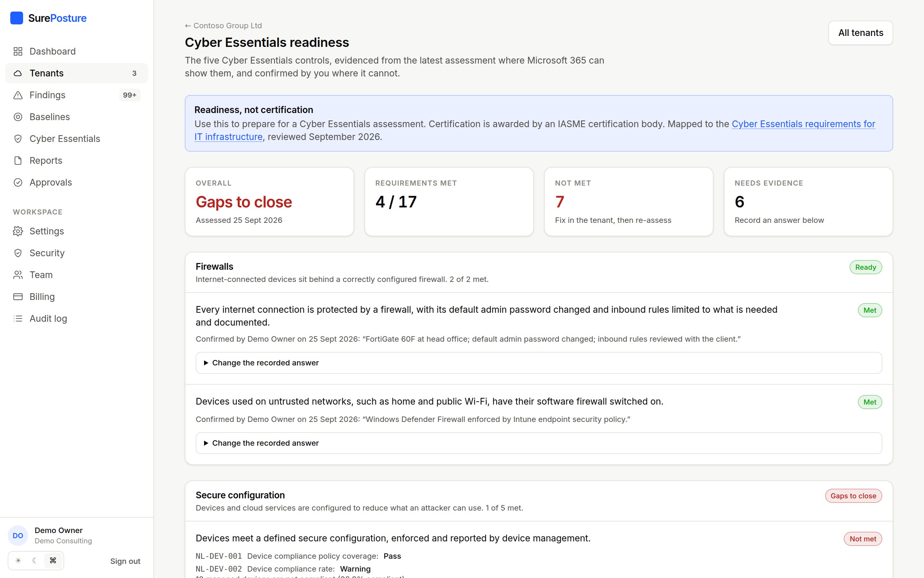
Task: Click the Readiness, not certification notice title
Action: 253,110
